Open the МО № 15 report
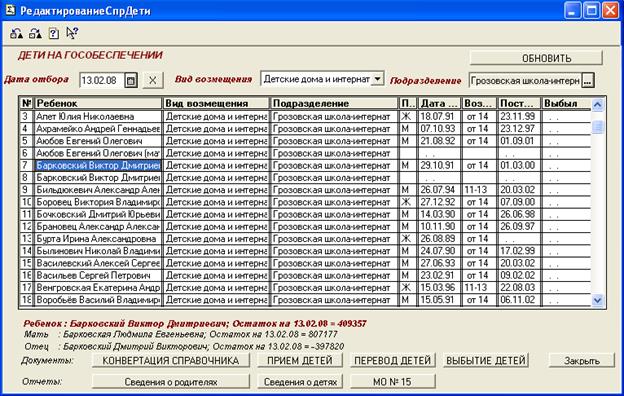 tap(392, 382)
